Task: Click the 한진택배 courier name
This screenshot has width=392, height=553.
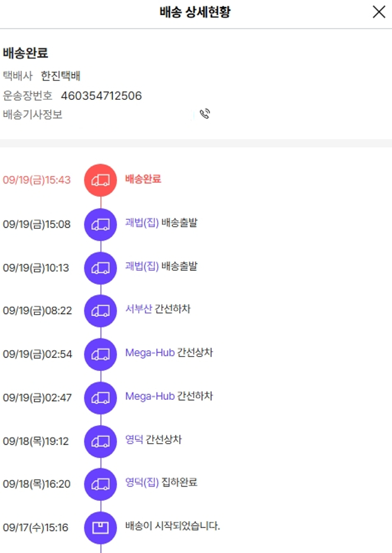Action: point(61,76)
